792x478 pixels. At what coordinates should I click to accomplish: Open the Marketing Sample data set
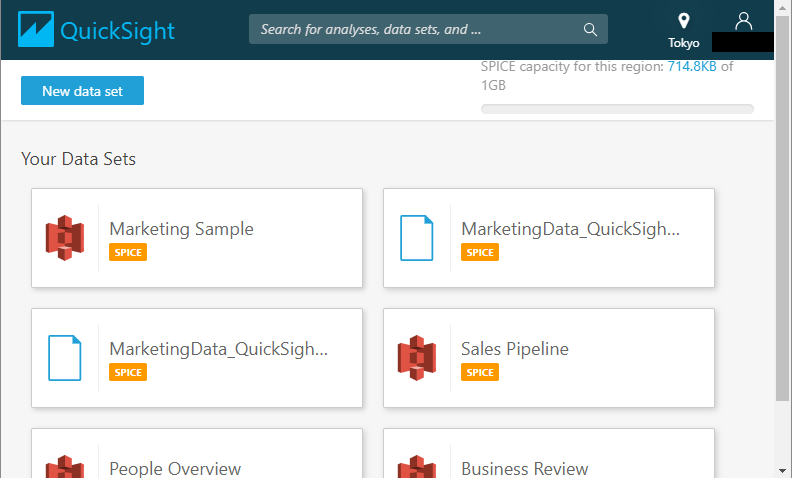[x=181, y=229]
